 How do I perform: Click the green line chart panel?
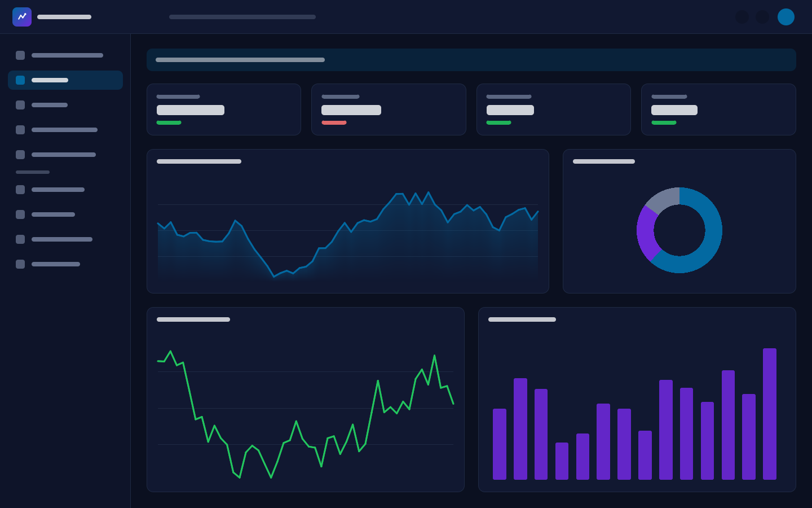tap(306, 400)
